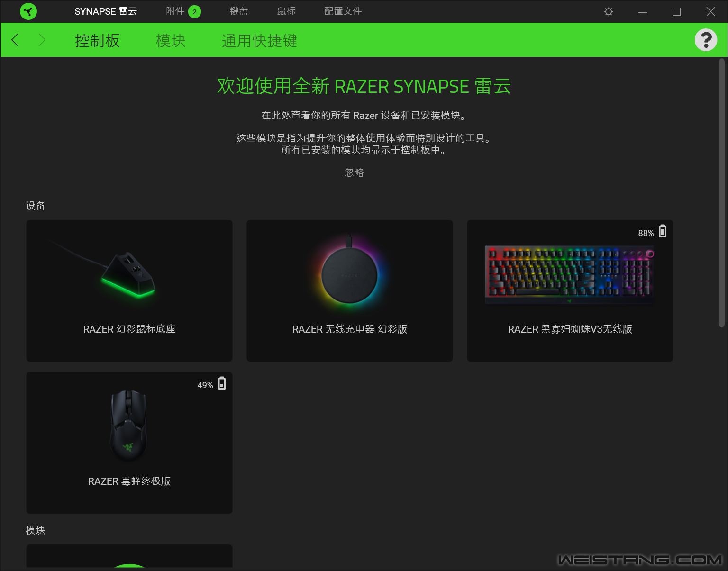Dismiss the welcome message via 忽略
Viewport: 728px width, 571px height.
click(354, 172)
